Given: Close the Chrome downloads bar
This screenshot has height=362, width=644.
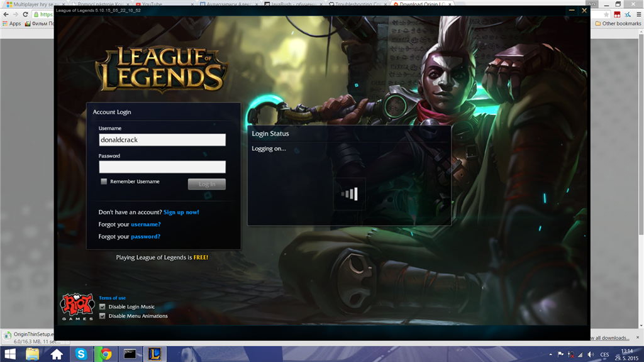Looking at the screenshot, I should pos(638,337).
